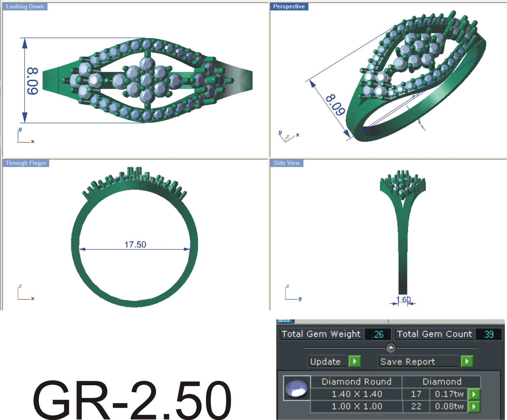The width and height of the screenshot is (507, 420).
Task: Click the Diamond Round column header
Action: pos(357,381)
